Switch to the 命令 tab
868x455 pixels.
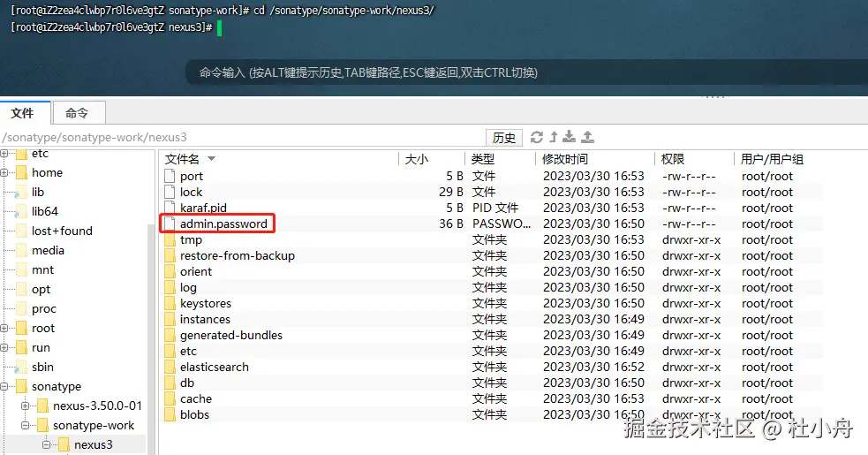[x=78, y=113]
